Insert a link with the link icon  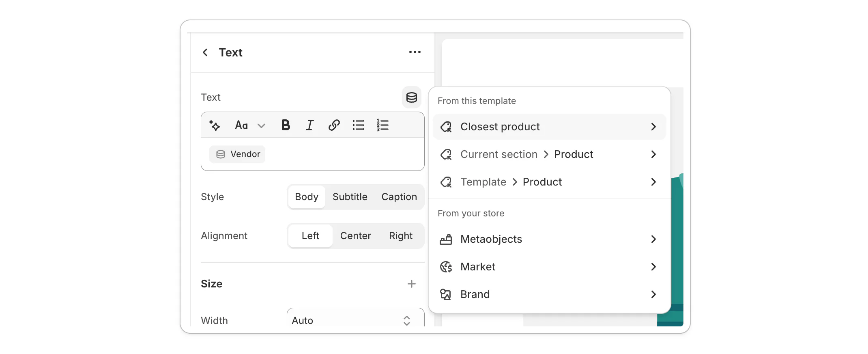tap(334, 125)
